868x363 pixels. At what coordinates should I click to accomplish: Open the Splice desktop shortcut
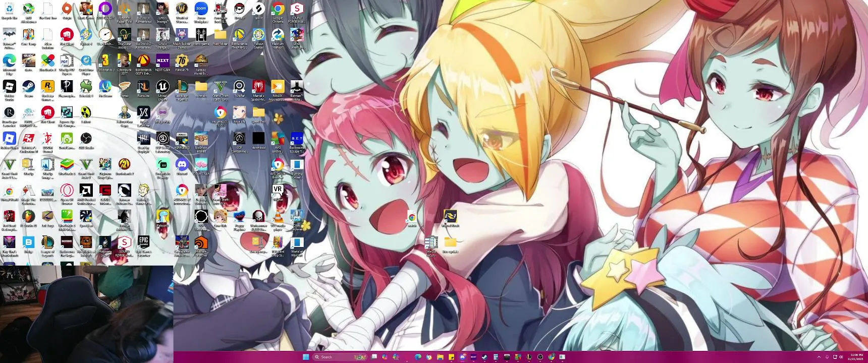click(258, 11)
